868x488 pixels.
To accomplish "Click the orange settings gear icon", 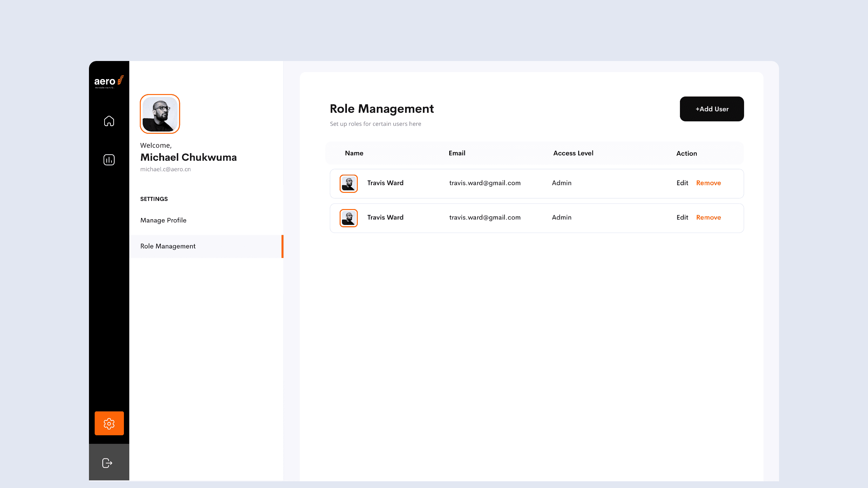I will [109, 423].
